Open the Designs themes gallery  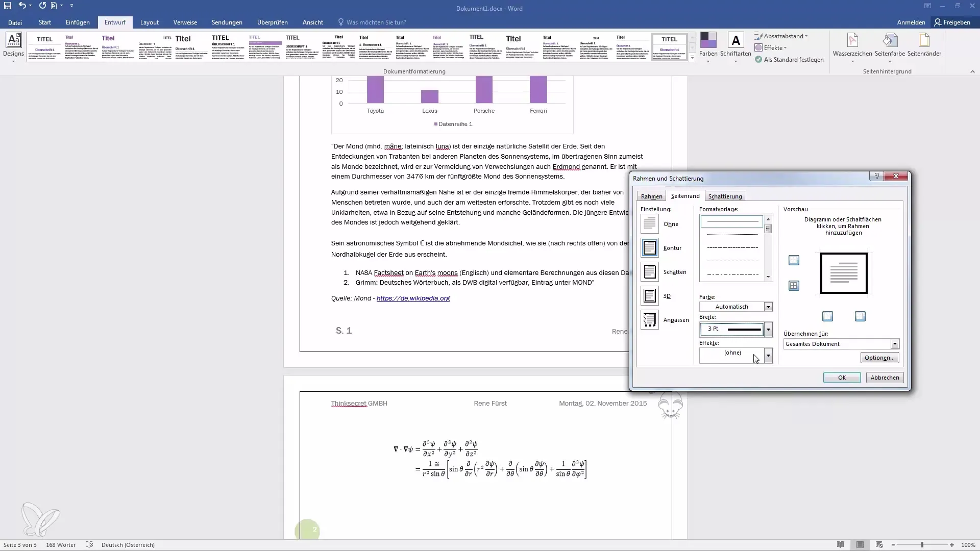[14, 46]
